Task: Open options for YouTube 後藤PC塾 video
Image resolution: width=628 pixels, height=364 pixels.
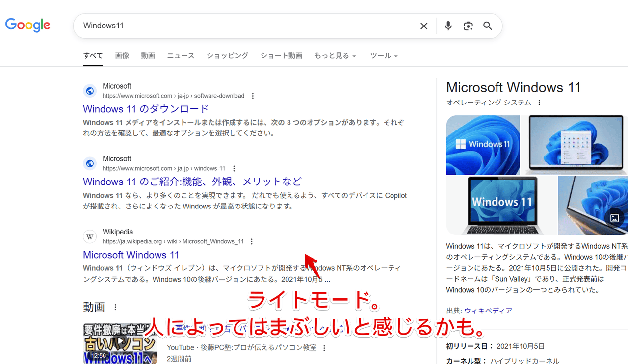Action: (x=324, y=348)
